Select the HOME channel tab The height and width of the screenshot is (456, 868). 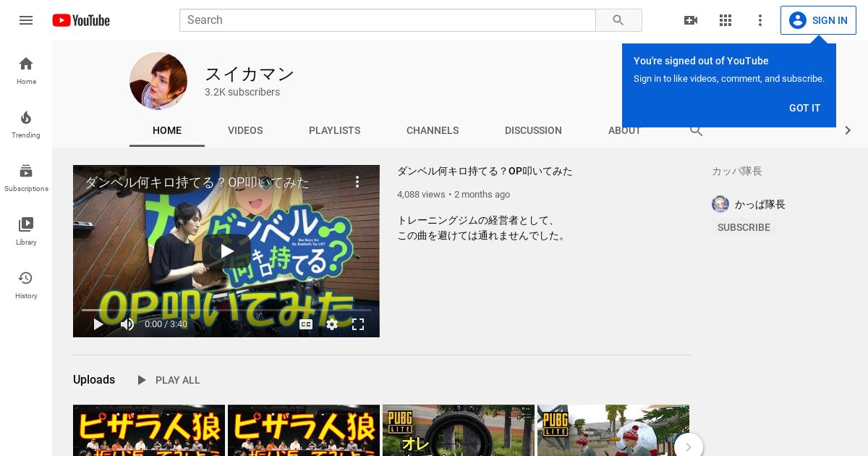(167, 130)
